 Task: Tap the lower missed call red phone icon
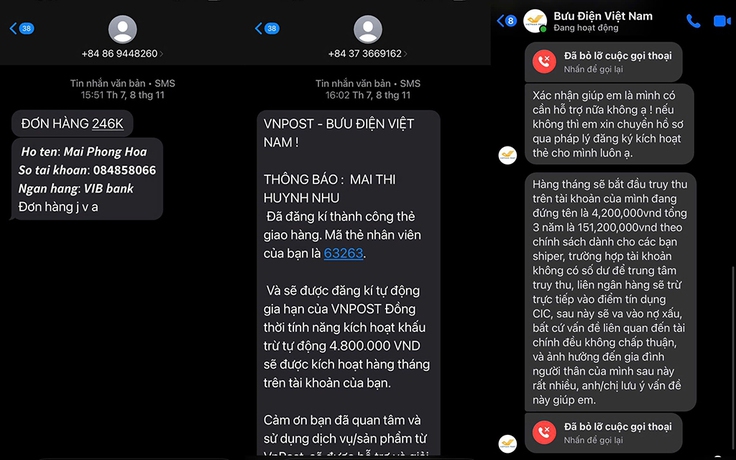(544, 432)
